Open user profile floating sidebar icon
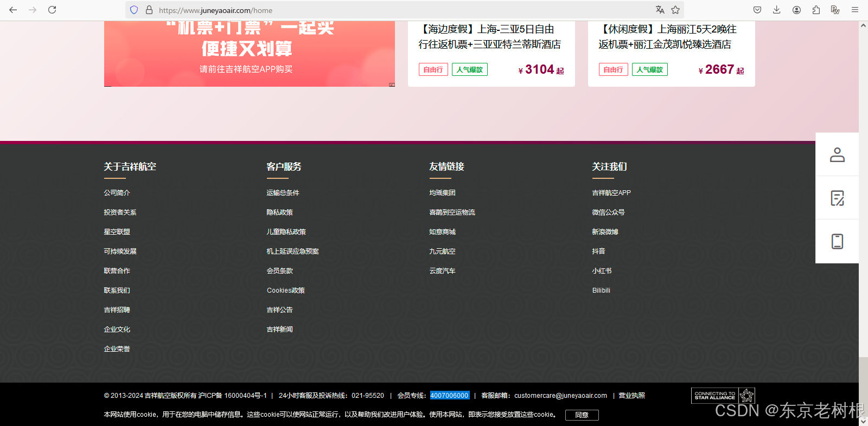The image size is (868, 426). pos(837,154)
